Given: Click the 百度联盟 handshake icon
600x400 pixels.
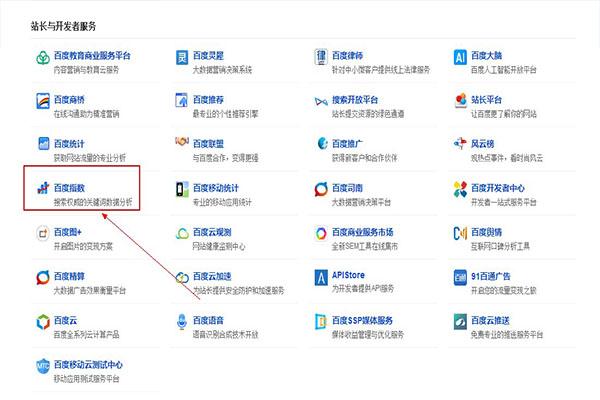Looking at the screenshot, I should point(182,141).
